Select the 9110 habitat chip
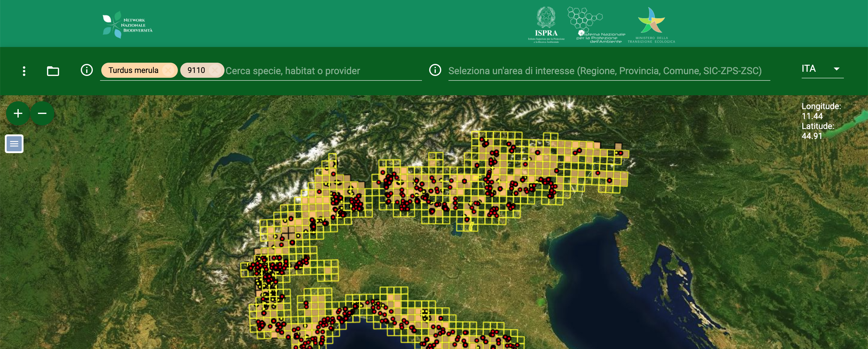Image resolution: width=868 pixels, height=349 pixels. click(196, 71)
